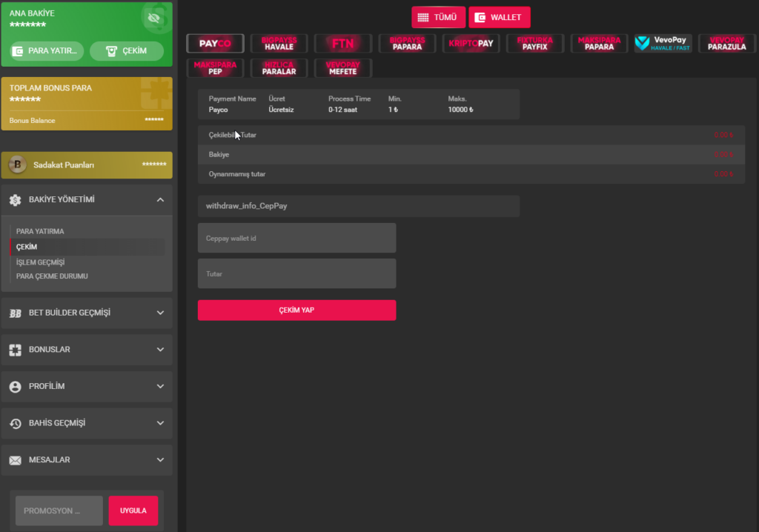759x532 pixels.
Task: Select the Payco payment method logo
Action: pos(215,44)
